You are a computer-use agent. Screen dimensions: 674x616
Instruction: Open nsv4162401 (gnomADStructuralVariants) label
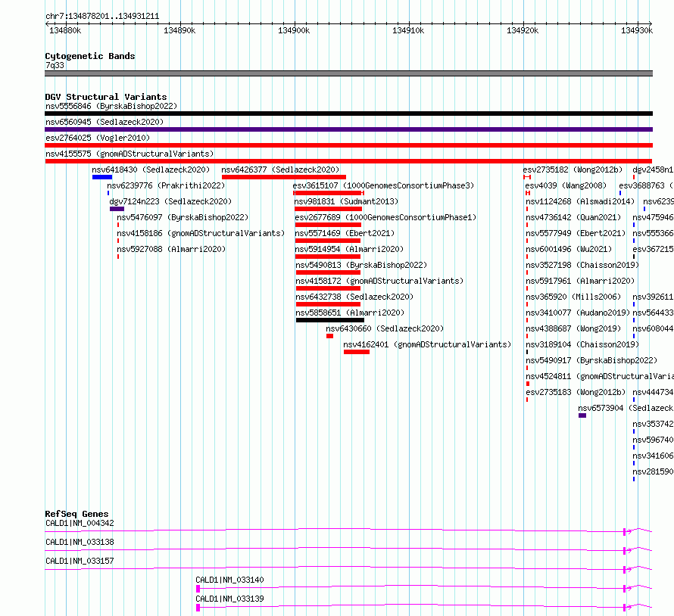coord(427,344)
